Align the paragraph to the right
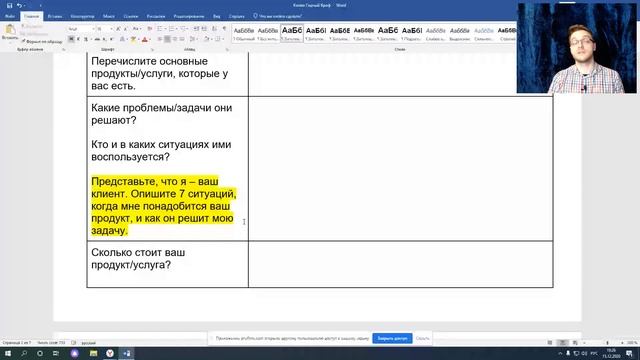The image size is (640, 360). click(x=175, y=39)
